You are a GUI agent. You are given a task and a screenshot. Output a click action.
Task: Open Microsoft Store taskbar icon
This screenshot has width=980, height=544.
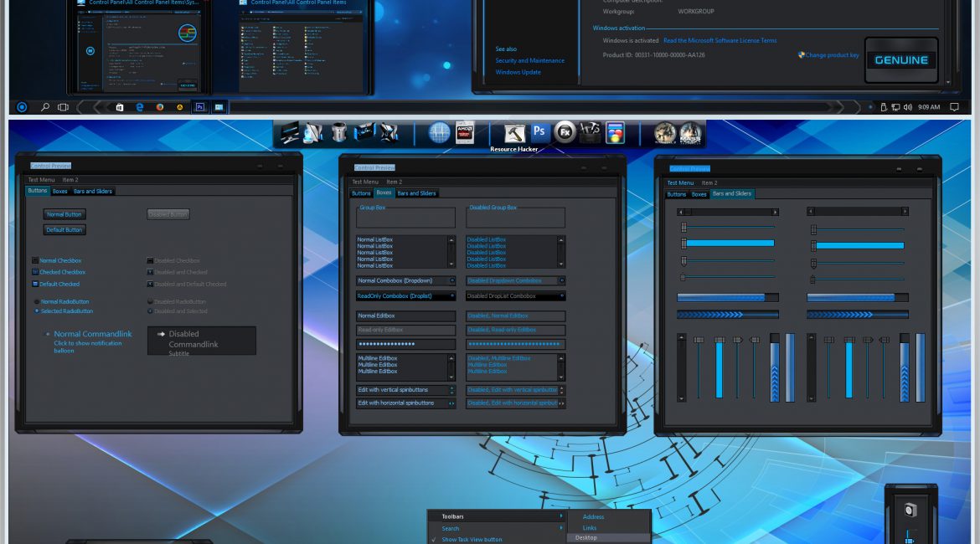click(x=120, y=107)
